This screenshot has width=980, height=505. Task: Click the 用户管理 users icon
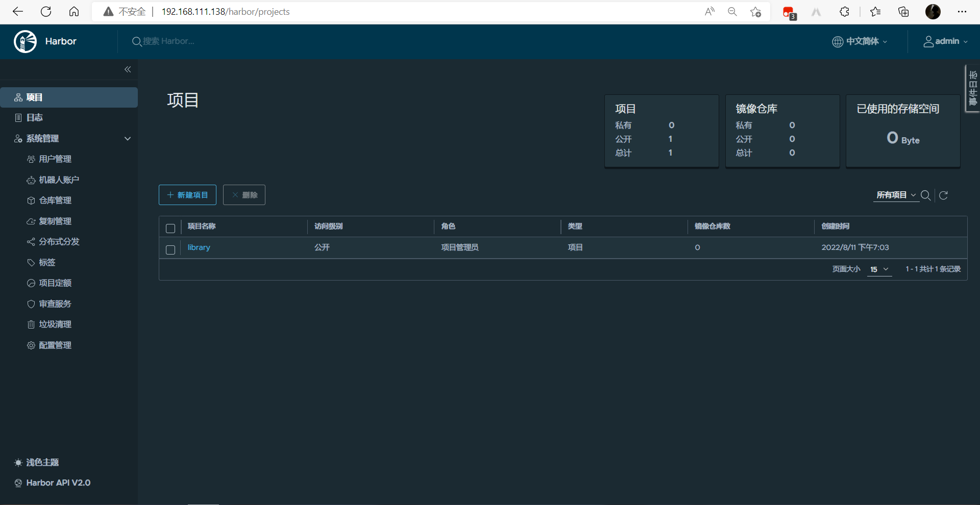[31, 159]
